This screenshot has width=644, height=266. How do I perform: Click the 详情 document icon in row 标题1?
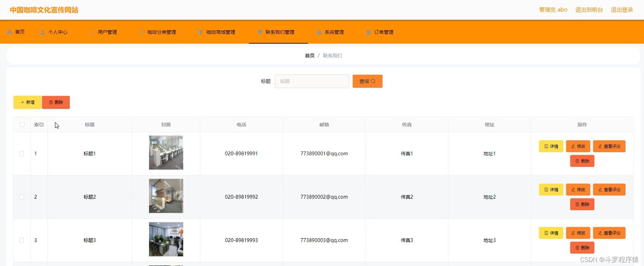click(546, 146)
